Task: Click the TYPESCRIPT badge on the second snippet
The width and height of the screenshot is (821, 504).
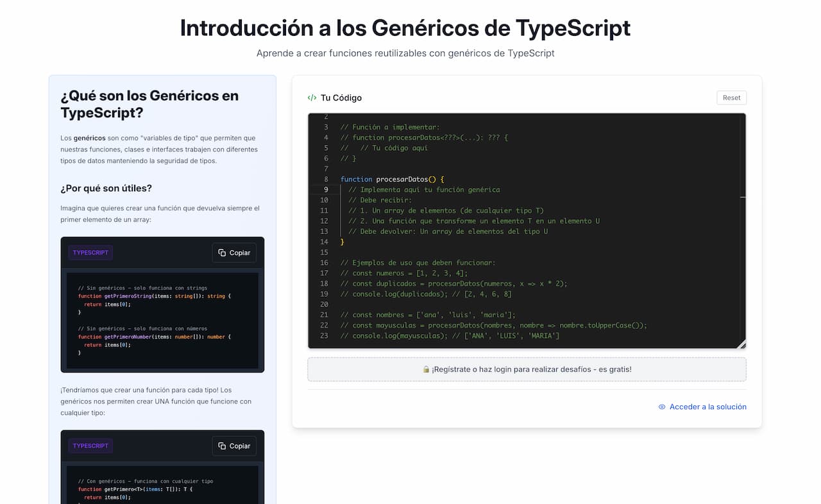Action: [x=90, y=446]
